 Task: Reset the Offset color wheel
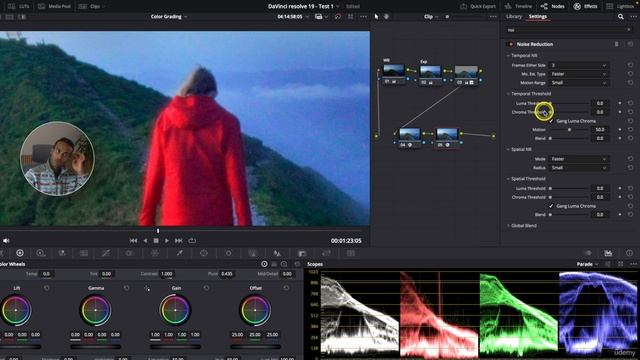click(286, 288)
